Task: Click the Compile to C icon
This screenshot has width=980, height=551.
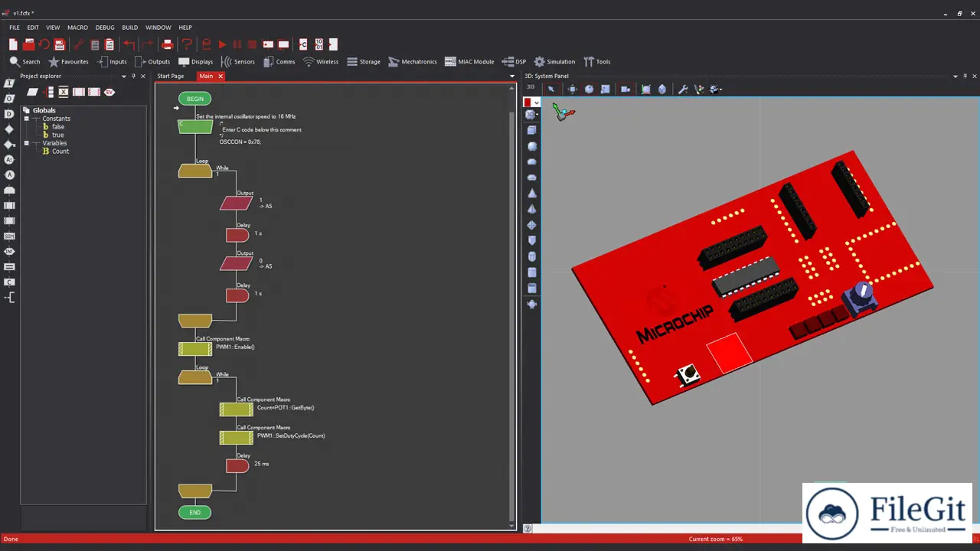Action: click(x=303, y=44)
